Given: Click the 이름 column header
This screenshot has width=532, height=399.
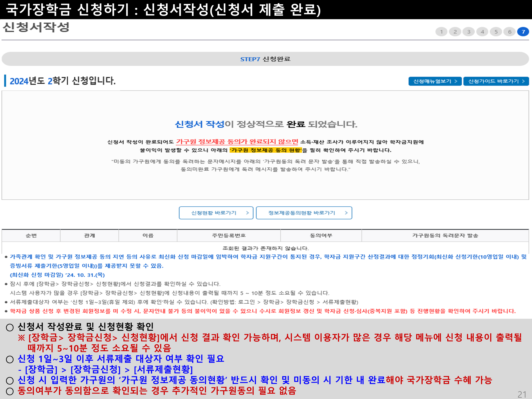Looking at the screenshot, I should (x=148, y=235).
